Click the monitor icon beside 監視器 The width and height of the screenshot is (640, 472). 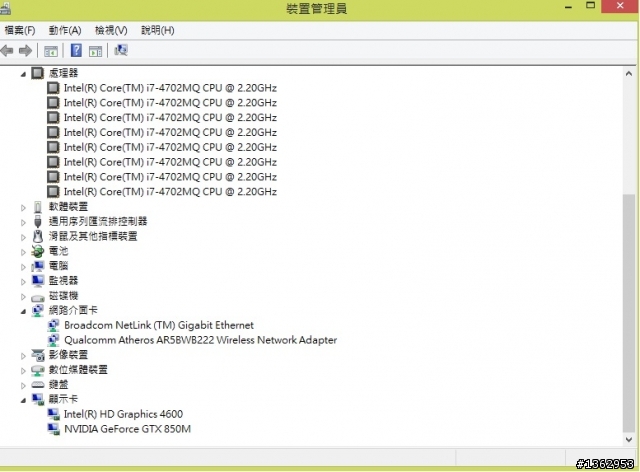38,281
